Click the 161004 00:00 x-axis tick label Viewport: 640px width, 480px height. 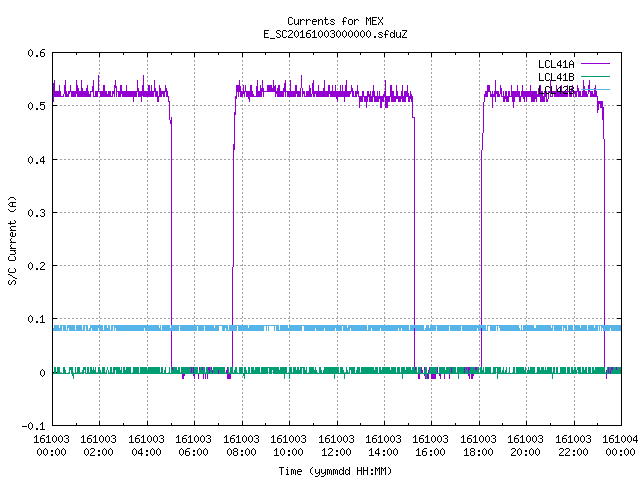pos(620,446)
